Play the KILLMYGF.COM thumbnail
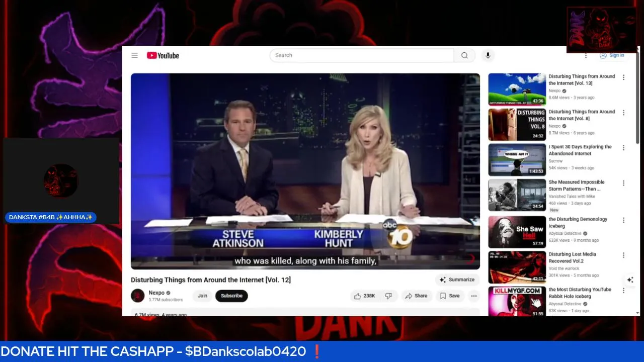The width and height of the screenshot is (644, 362). [x=517, y=302]
